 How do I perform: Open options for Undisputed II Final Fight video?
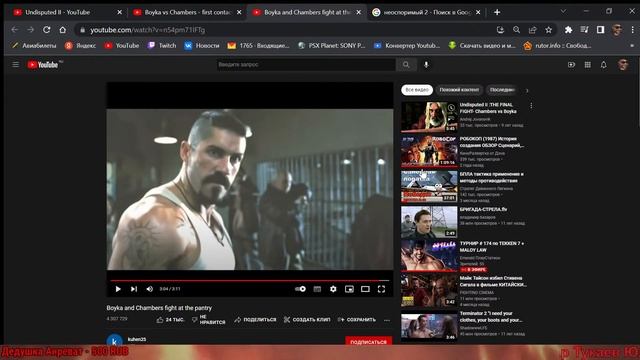(x=531, y=106)
